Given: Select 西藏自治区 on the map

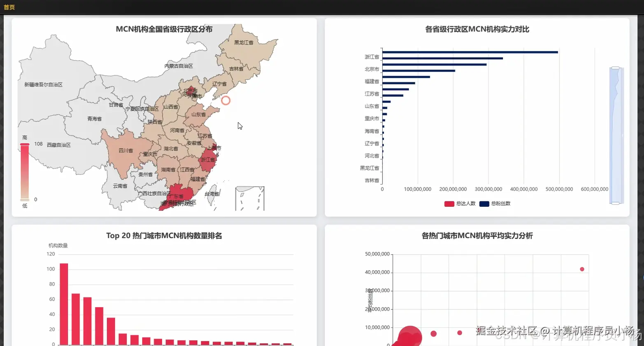Looking at the screenshot, I should coord(58,145).
